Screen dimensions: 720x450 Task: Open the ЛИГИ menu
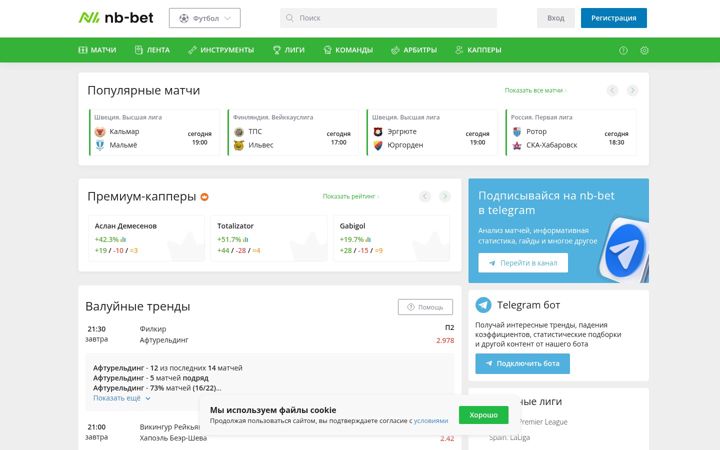pos(288,50)
